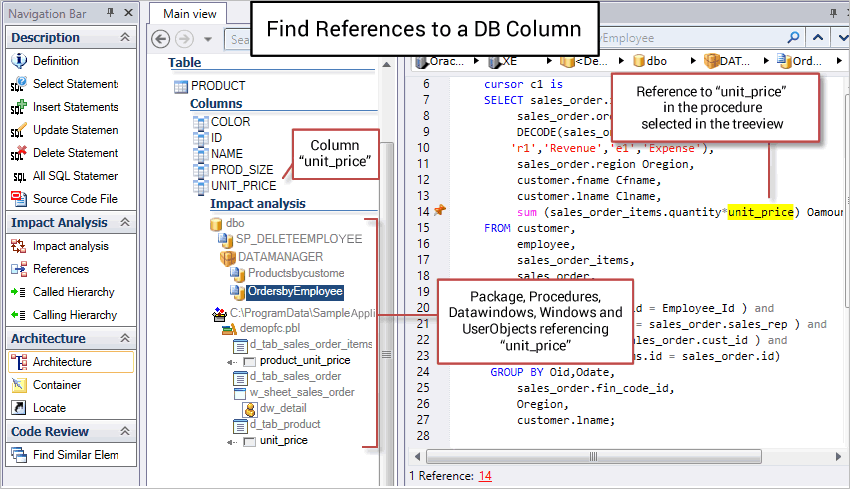The width and height of the screenshot is (850, 489).
Task: Open Insert Statements entry
Action: (64, 107)
